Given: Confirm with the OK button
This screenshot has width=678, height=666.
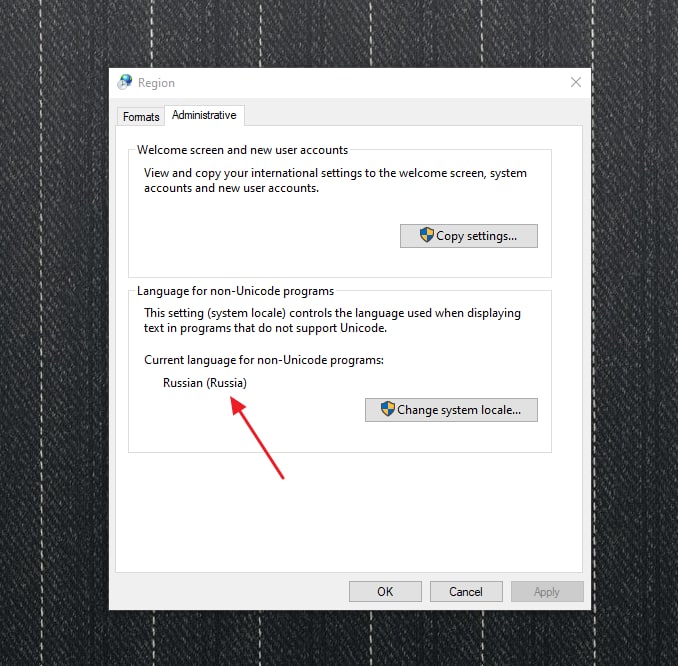Looking at the screenshot, I should click(x=385, y=591).
